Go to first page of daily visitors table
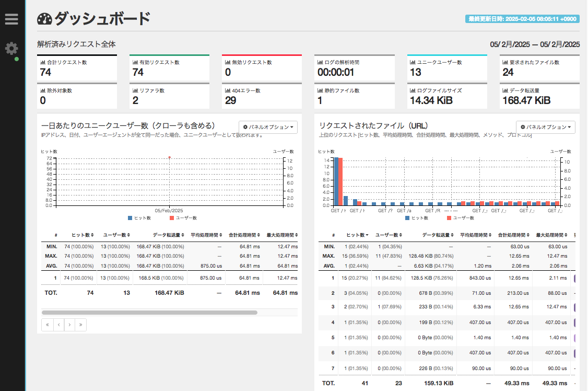588x391 pixels. [48, 325]
